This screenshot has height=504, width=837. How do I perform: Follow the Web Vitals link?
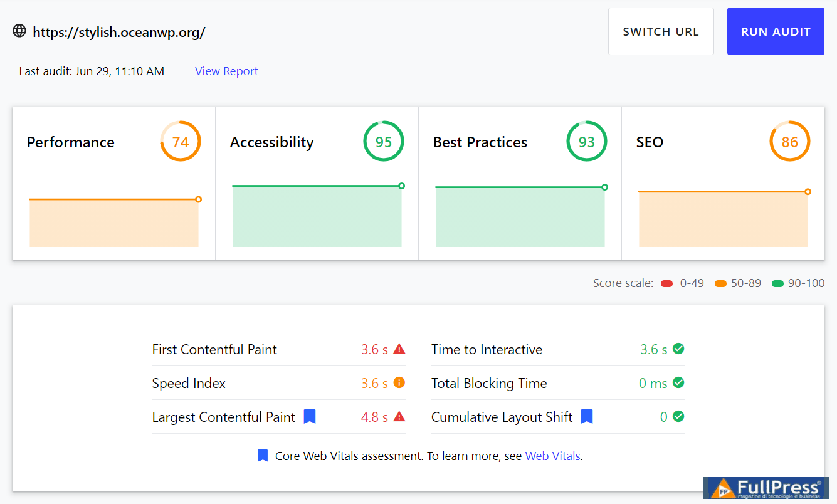click(x=552, y=456)
